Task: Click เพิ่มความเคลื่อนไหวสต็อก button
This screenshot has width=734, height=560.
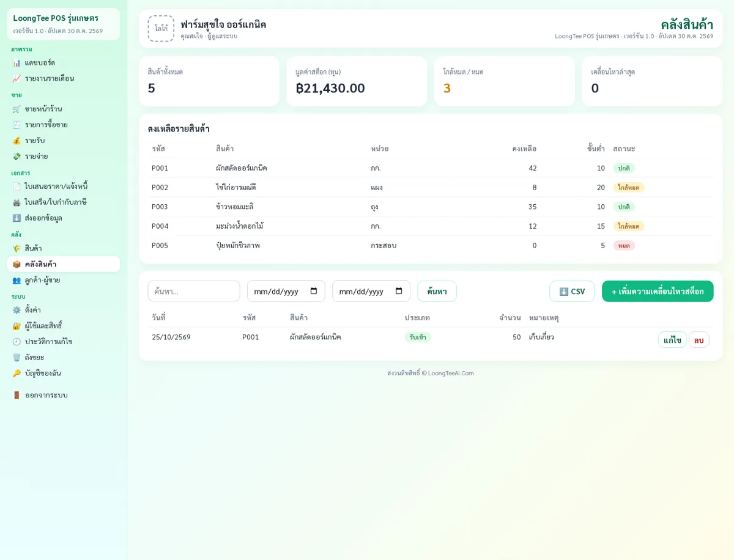Action: (658, 291)
